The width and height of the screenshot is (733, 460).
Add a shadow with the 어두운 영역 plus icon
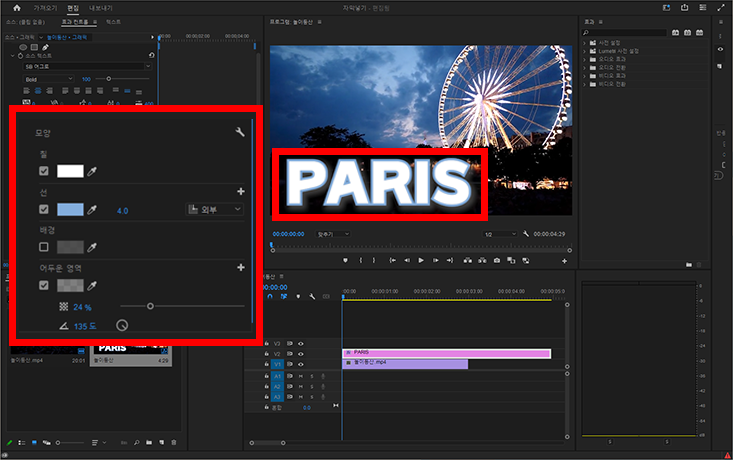pyautogui.click(x=240, y=268)
